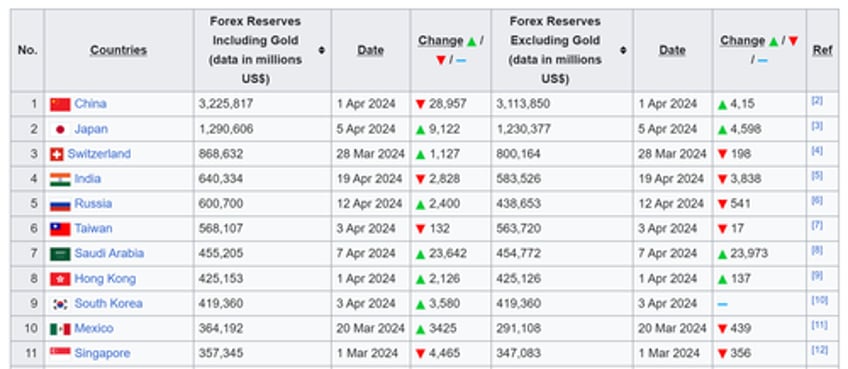Click India's red down arrow beside 2,828

click(x=421, y=179)
